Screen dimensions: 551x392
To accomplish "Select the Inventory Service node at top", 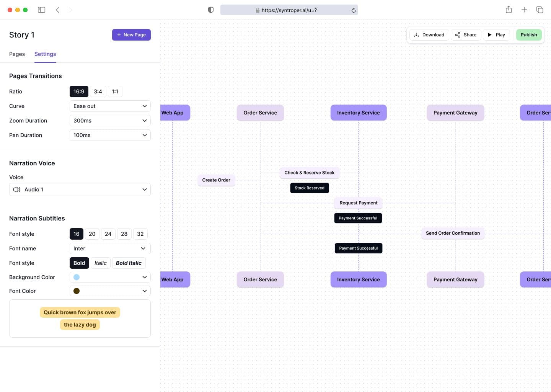I will pyautogui.click(x=359, y=113).
